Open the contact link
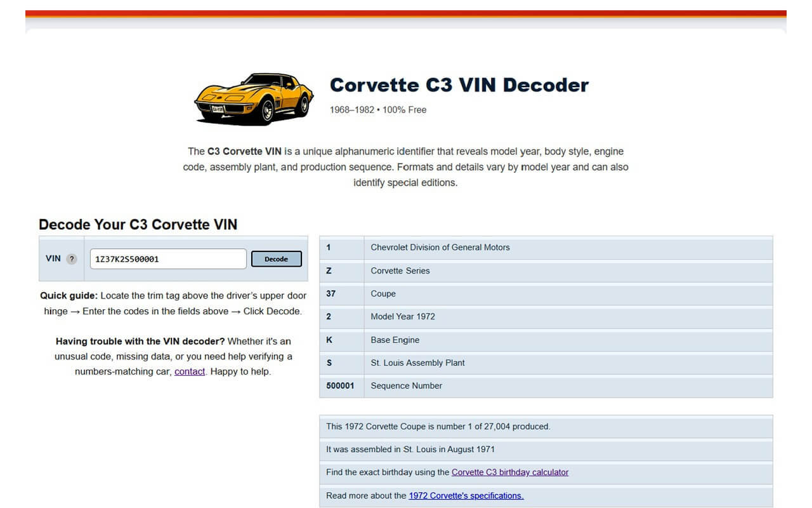 [190, 371]
